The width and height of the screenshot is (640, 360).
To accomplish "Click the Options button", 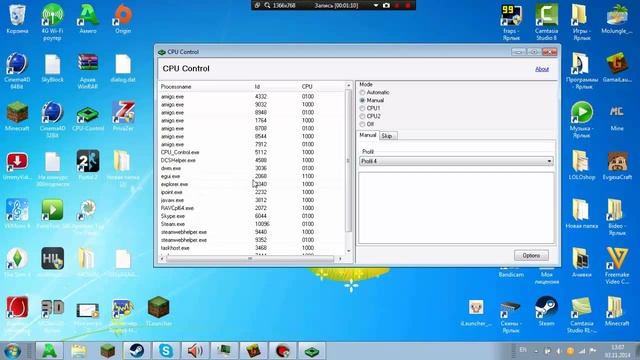I will click(531, 256).
